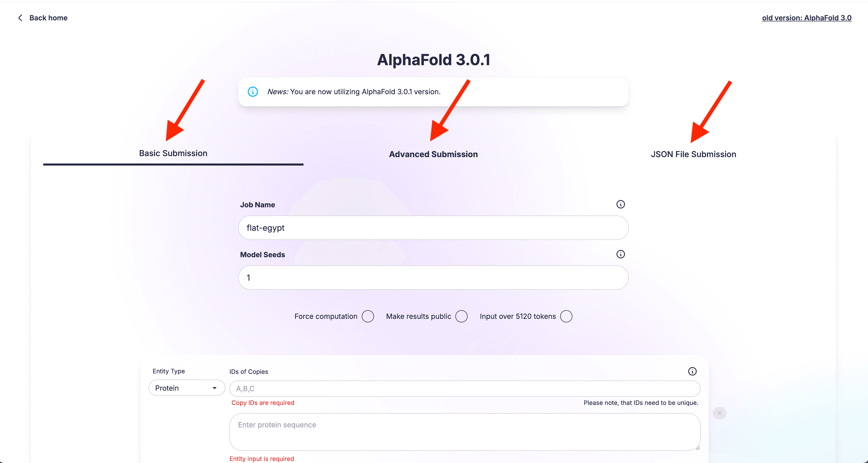
Task: Open the Model Seeds info icon
Action: pos(620,254)
